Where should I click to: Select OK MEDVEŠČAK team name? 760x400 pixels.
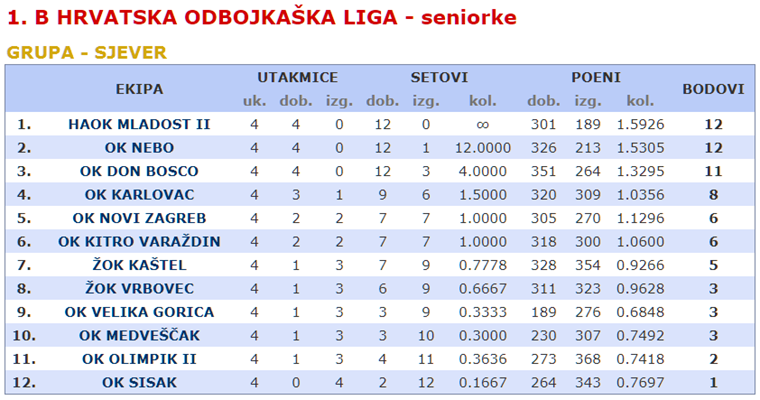(139, 335)
